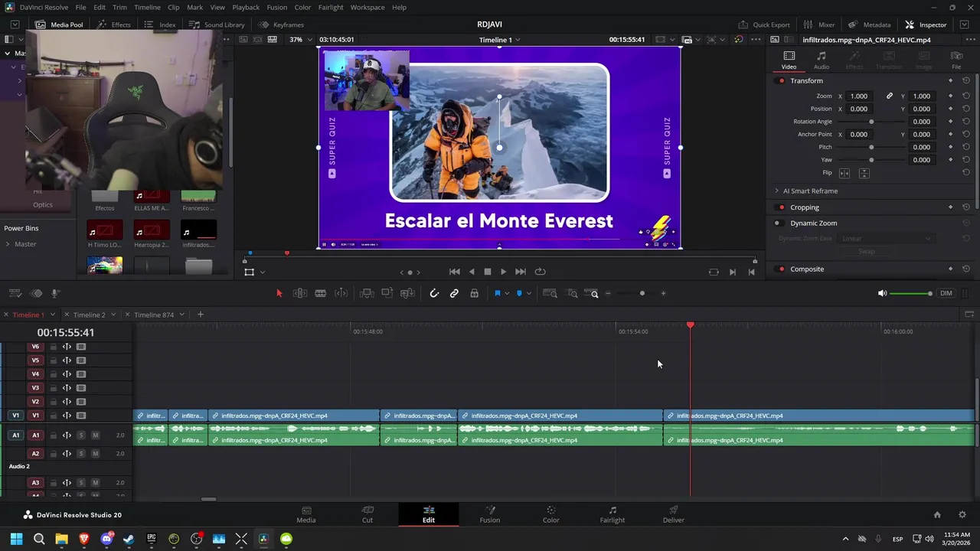Screen dimensions: 980x551
Task: Open flag color dropdown arrow
Action: point(507,293)
